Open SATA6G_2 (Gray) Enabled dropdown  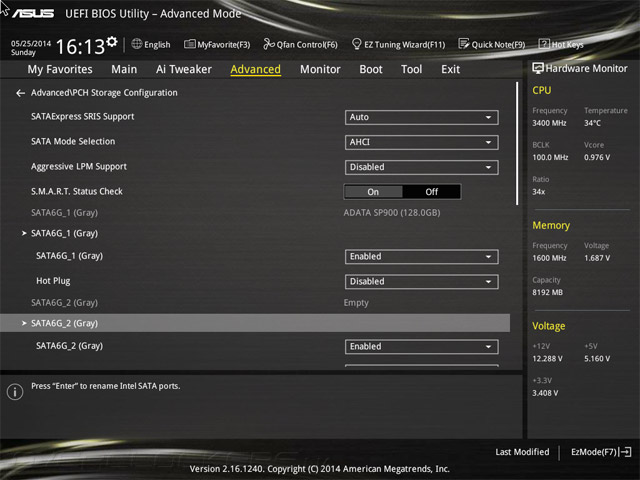422,347
